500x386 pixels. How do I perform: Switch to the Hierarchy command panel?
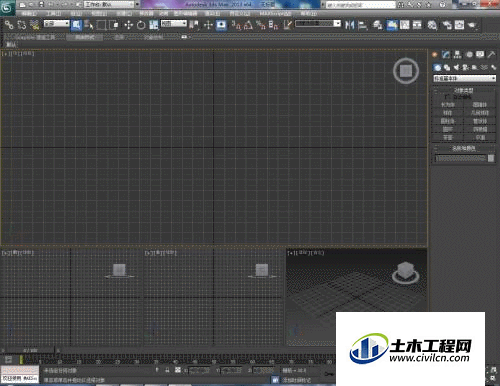(457, 54)
